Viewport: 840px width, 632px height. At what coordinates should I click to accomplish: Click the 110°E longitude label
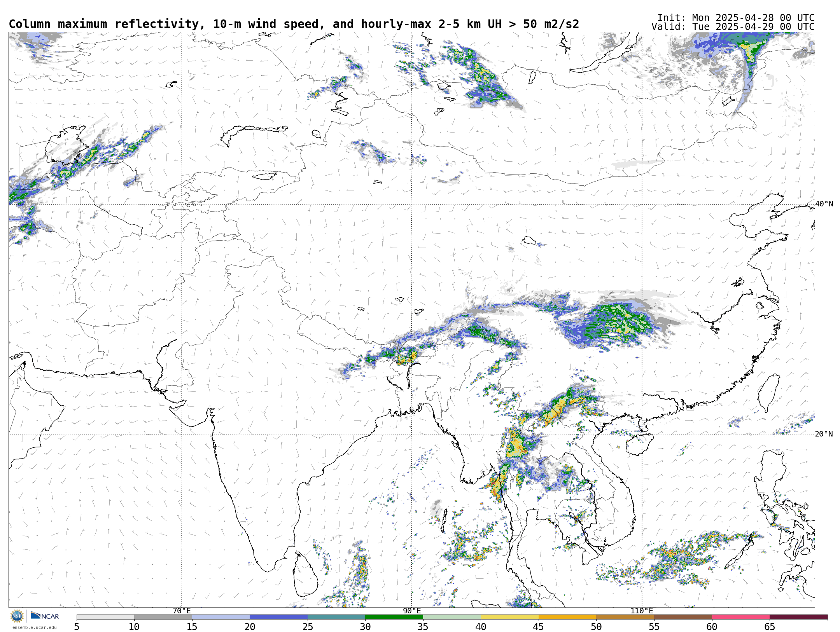coord(642,611)
